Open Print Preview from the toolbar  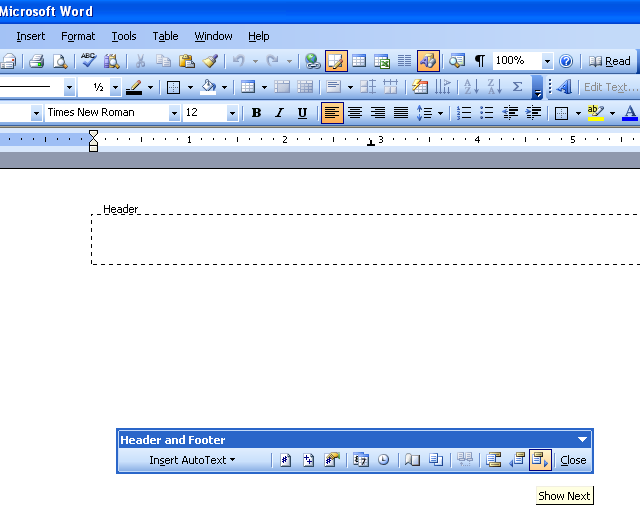(60, 61)
